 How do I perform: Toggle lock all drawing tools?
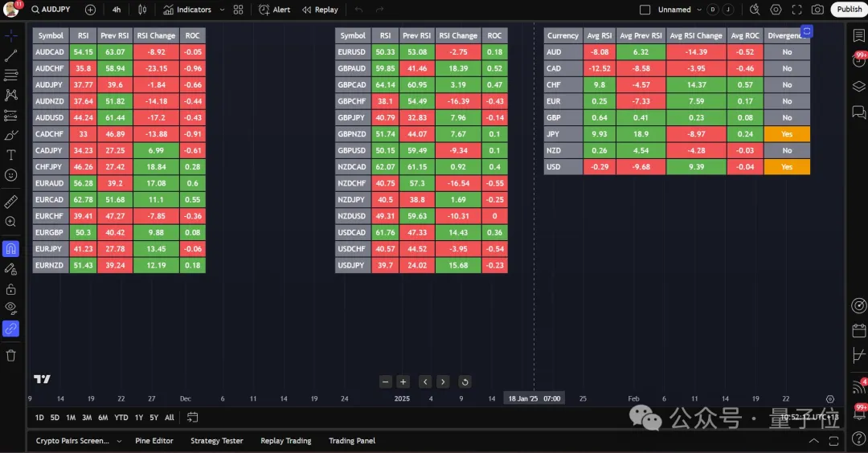[11, 289]
